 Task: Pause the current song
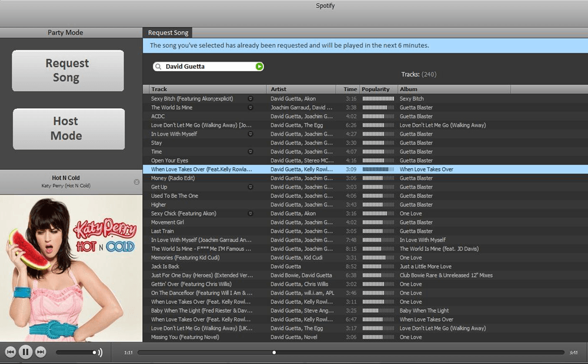pos(25,352)
